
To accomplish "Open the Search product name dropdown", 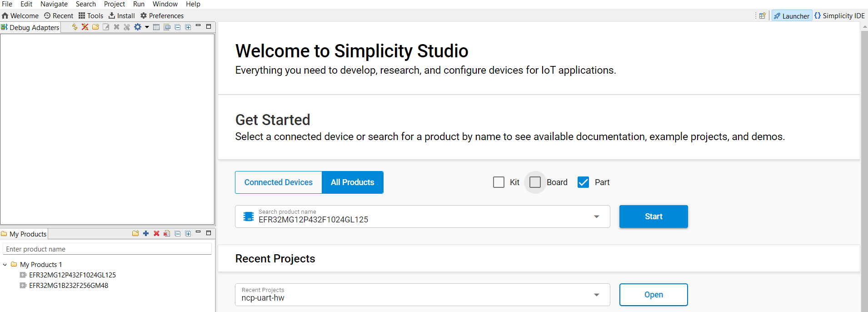I will coord(596,216).
